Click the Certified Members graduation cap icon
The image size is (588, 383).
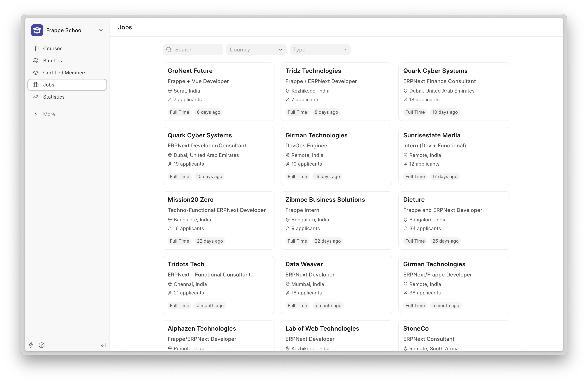click(36, 72)
